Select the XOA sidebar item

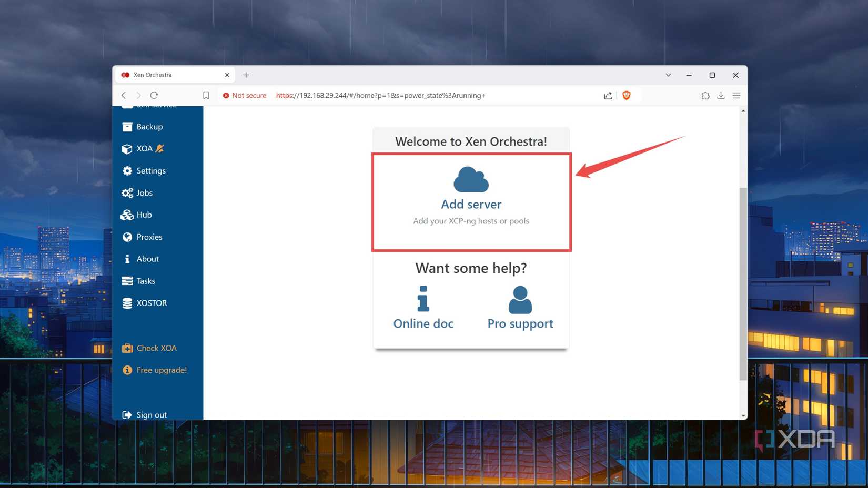click(x=144, y=148)
